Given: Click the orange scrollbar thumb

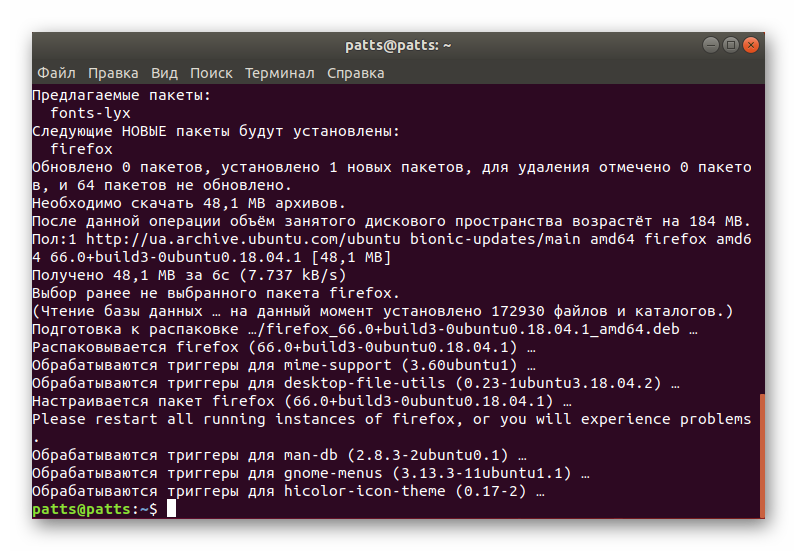Looking at the screenshot, I should (762, 455).
